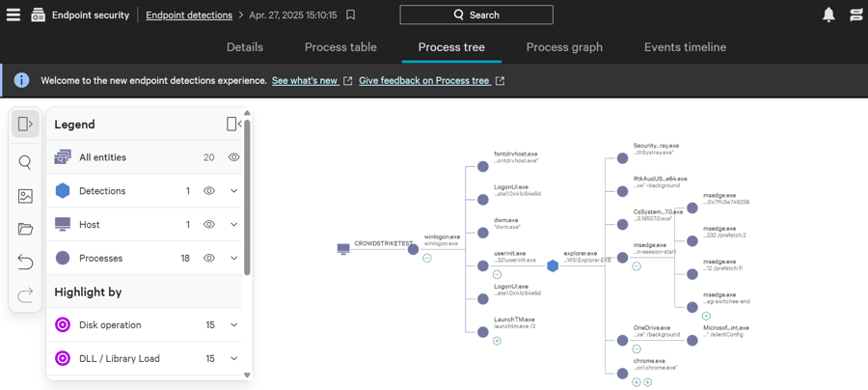Collapse the Legend panel
This screenshot has width=868, height=390.
click(233, 125)
